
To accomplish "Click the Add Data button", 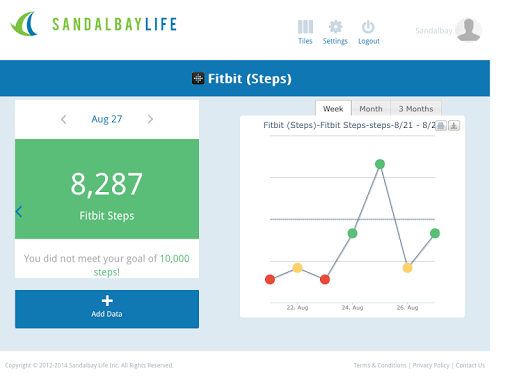I will click(x=107, y=309).
